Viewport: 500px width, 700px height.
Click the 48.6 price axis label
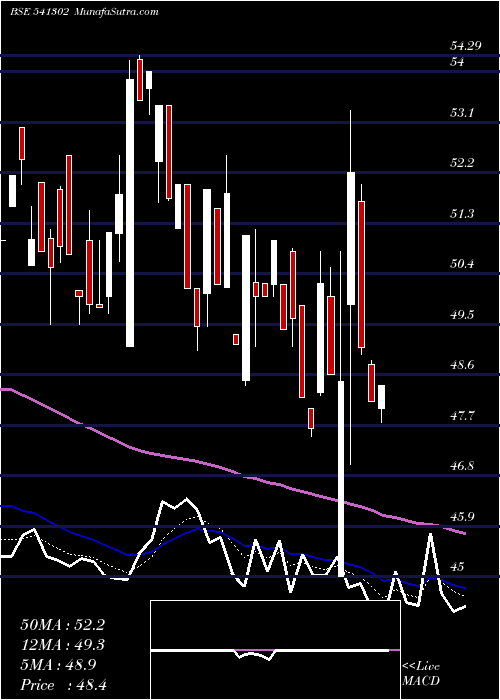point(462,365)
